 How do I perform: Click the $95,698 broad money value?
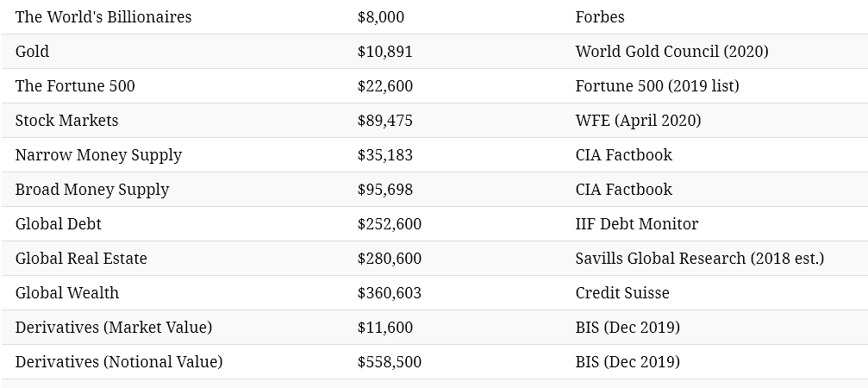(x=384, y=190)
